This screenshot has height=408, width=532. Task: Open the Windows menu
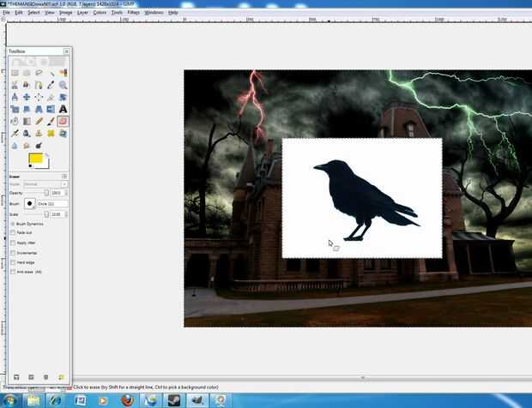(154, 12)
